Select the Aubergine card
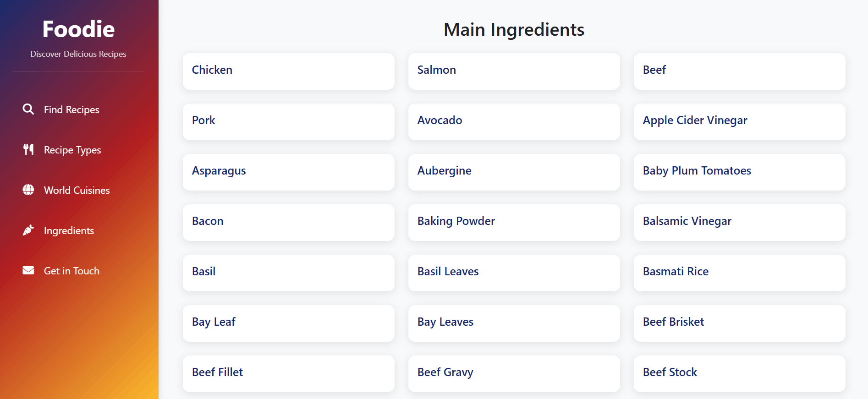Screen dimensions: 868x399 514,172
